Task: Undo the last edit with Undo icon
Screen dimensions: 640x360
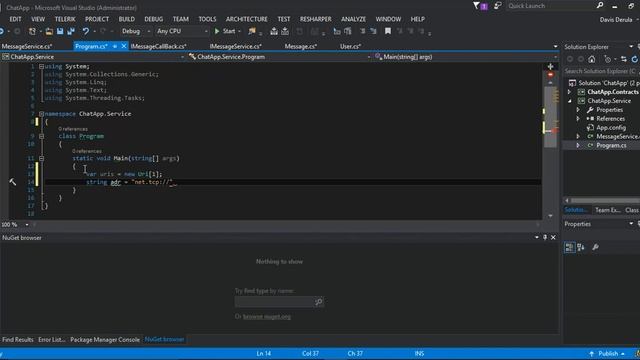Action: coord(85,31)
